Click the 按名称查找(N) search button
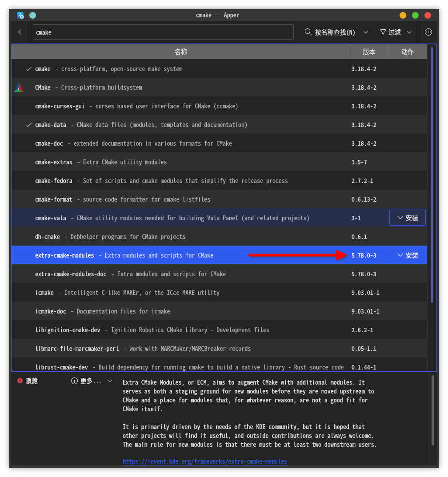This screenshot has width=448, height=477. pyautogui.click(x=330, y=32)
